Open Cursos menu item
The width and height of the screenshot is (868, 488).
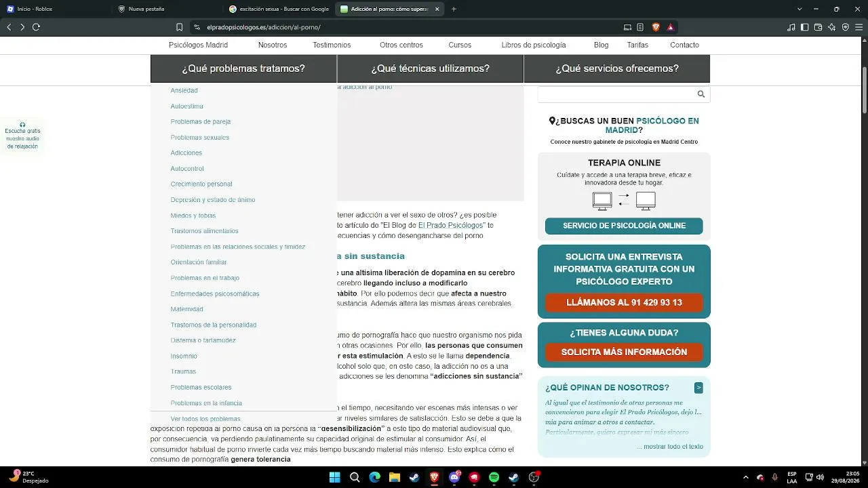460,45
